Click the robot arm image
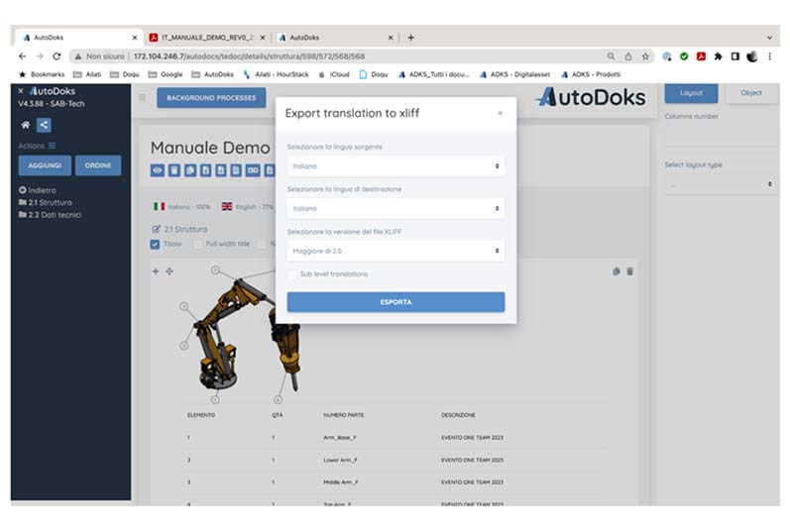This screenshot has height=532, width=790. tap(239, 335)
